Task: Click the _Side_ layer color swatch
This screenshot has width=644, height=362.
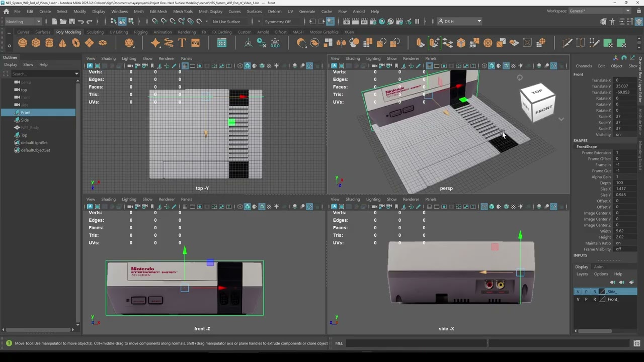Action: pos(602,292)
